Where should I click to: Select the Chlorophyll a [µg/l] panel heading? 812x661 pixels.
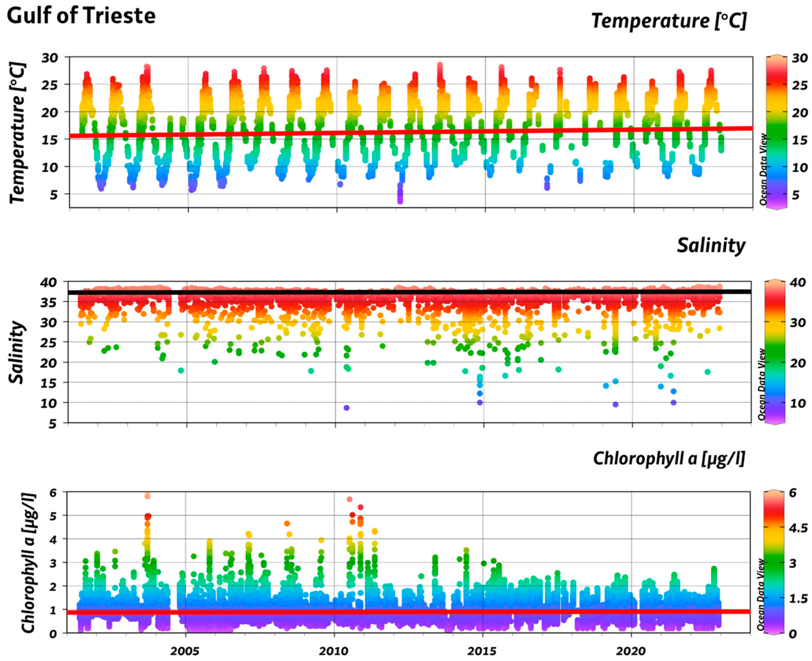[669, 458]
